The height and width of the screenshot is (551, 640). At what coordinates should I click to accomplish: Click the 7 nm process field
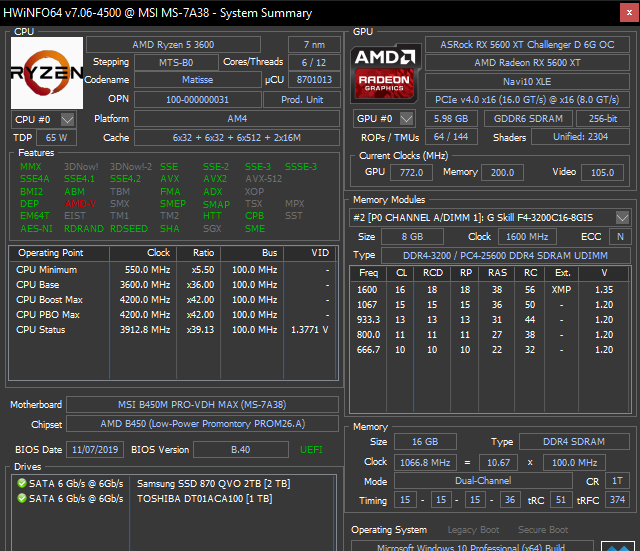pyautogui.click(x=314, y=44)
